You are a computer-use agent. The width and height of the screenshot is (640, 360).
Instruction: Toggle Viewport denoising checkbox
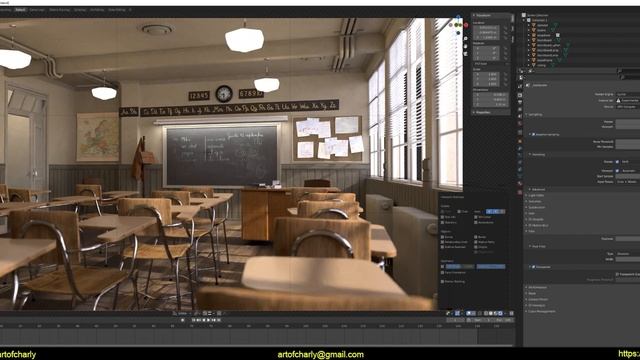[617, 171]
